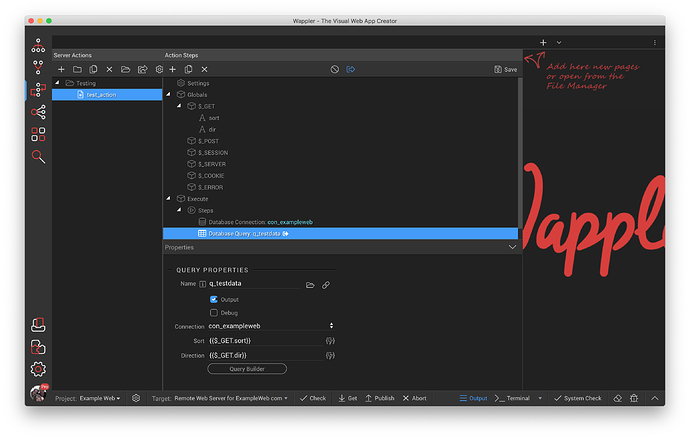The width and height of the screenshot is (690, 439).
Task: Add a new action step
Action: click(172, 70)
